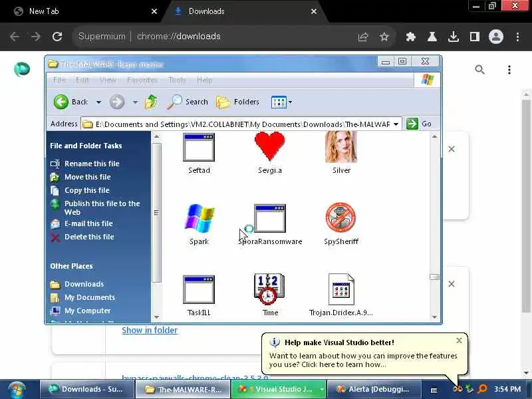Open the Windows Start orb
532x399 pixels.
tap(16, 389)
